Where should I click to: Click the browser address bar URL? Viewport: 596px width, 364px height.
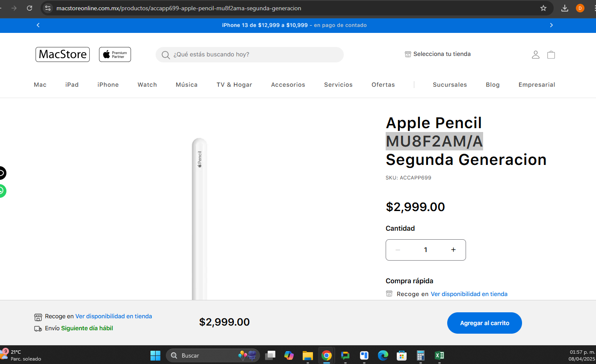(x=179, y=8)
